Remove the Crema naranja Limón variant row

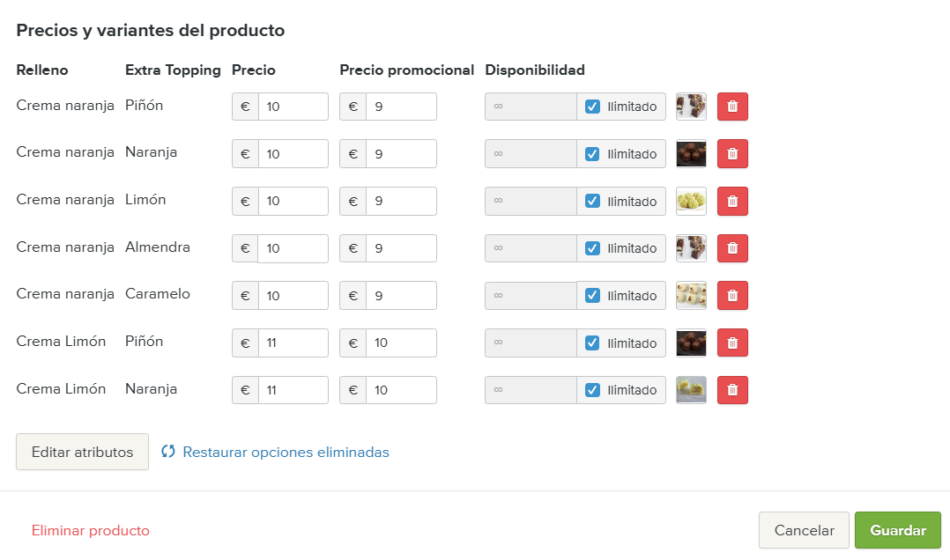[x=732, y=201]
